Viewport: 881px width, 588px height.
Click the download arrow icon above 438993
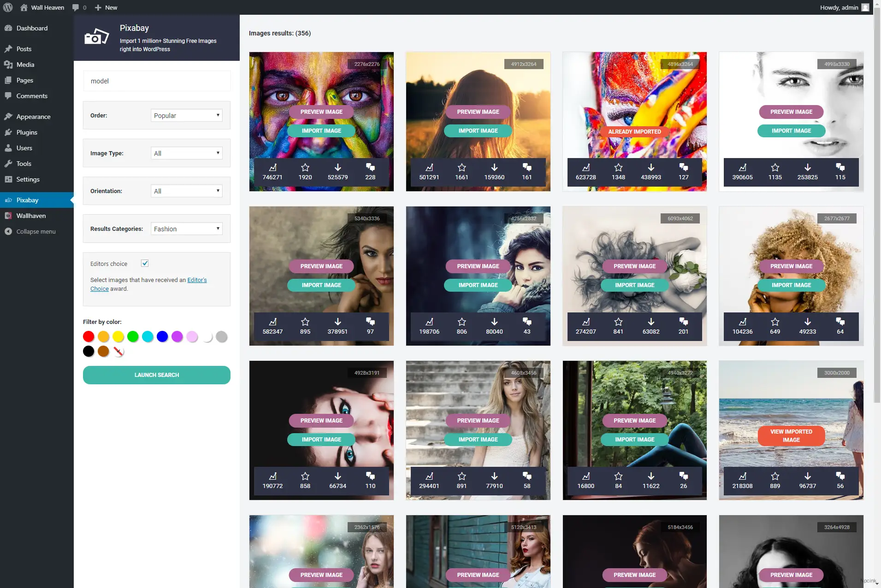point(651,167)
